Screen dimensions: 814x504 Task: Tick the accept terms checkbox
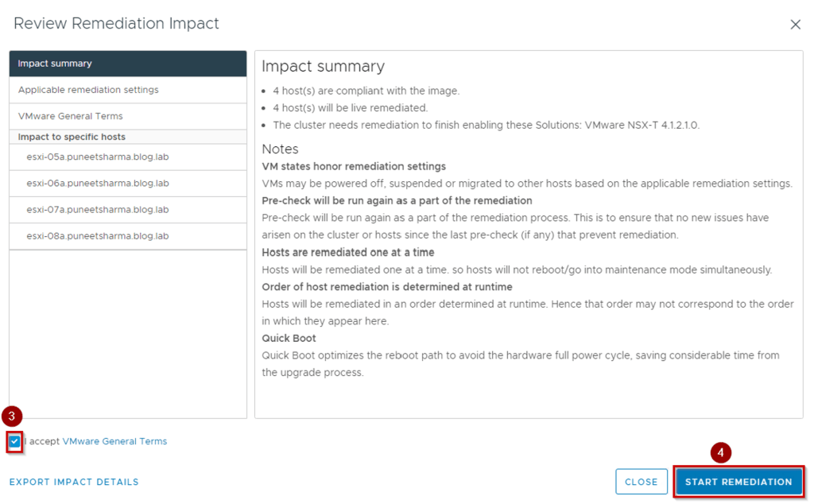point(14,441)
